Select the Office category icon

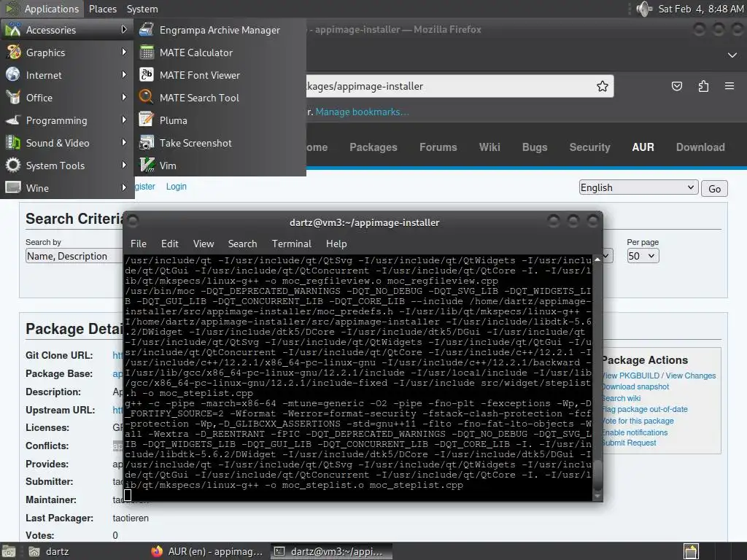point(13,97)
